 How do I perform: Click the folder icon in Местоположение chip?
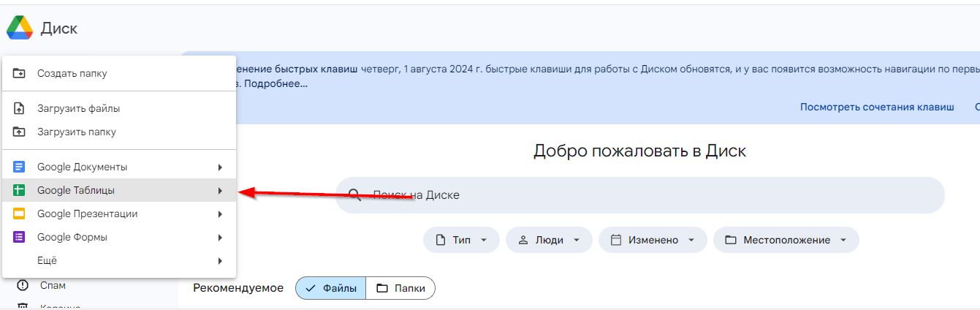point(731,240)
